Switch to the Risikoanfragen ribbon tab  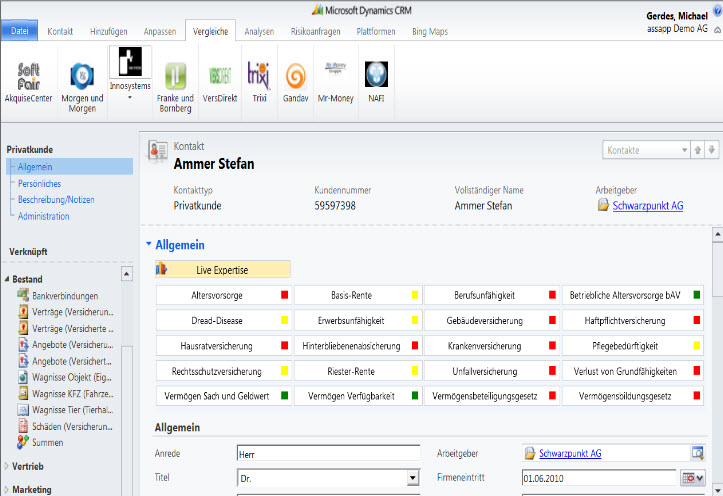(x=315, y=31)
